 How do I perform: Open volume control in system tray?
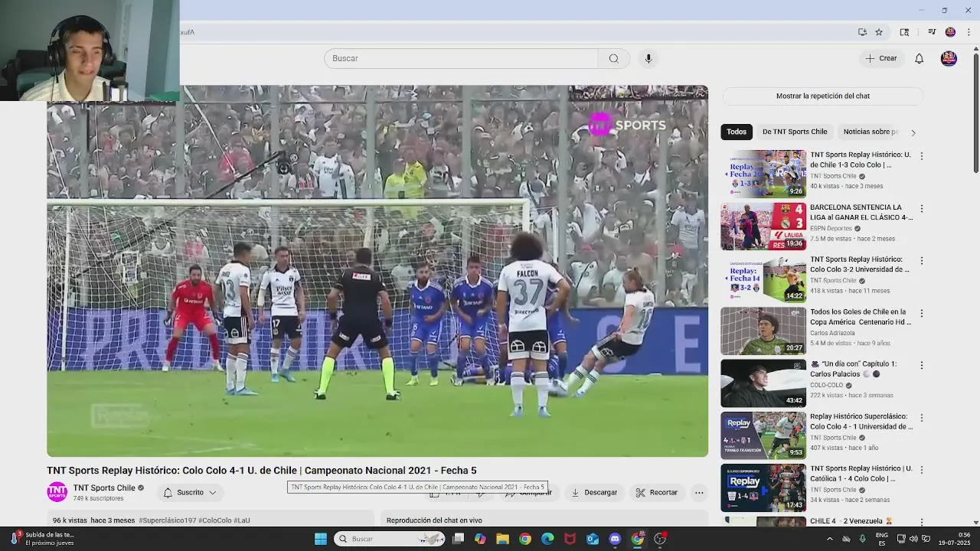tap(914, 539)
